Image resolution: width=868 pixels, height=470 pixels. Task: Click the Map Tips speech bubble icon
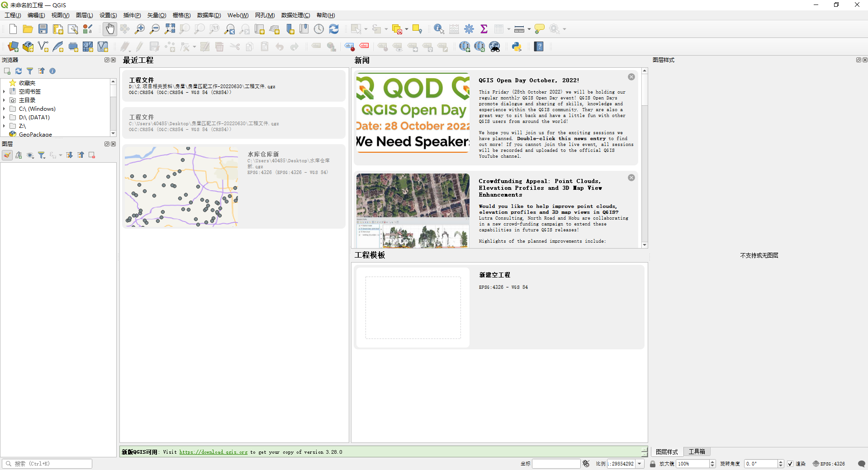point(539,29)
